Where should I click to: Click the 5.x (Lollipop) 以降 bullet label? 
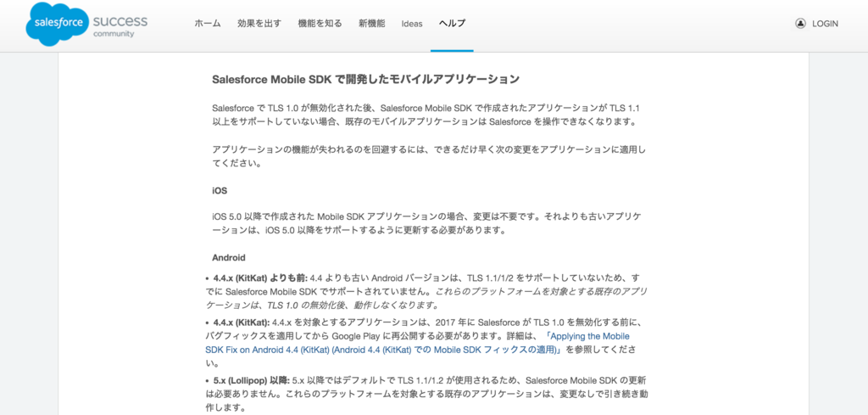click(x=251, y=380)
